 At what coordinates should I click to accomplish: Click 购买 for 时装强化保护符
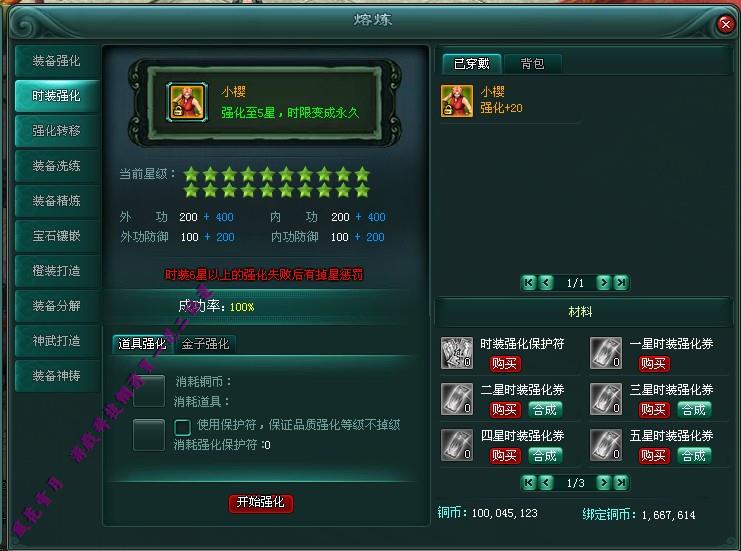(x=505, y=363)
